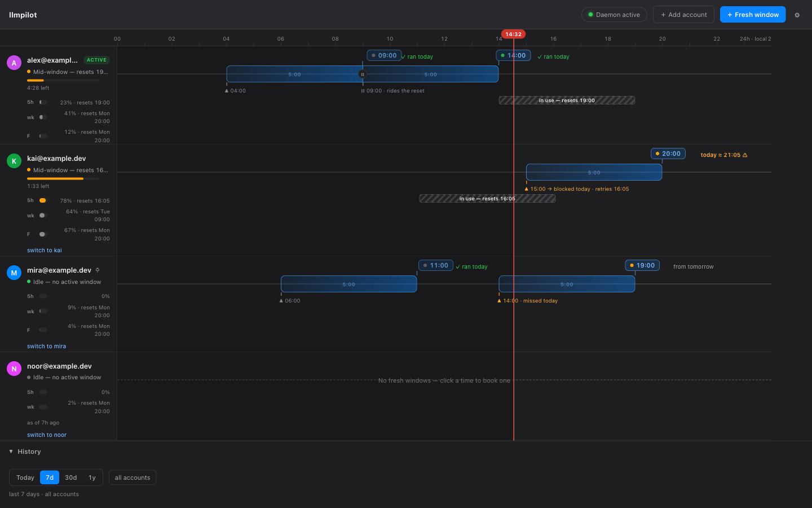Select kai's 15:00 window block
The image size is (812, 508).
(x=594, y=172)
